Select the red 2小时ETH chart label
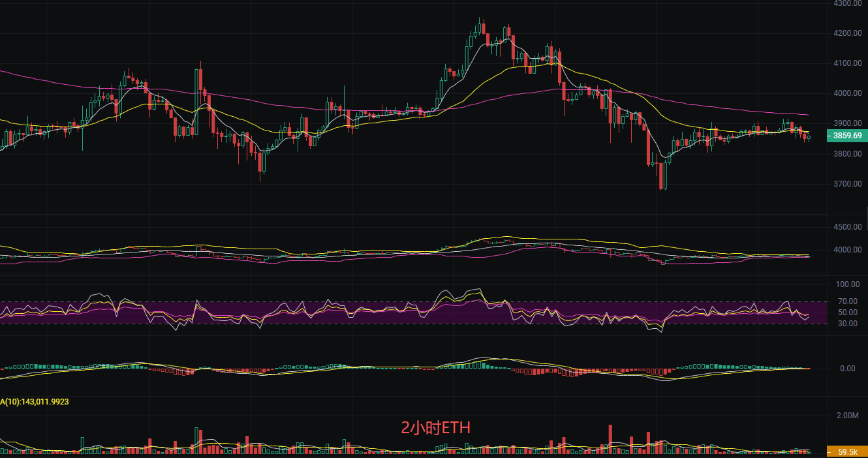The width and height of the screenshot is (868, 458). pos(435,428)
